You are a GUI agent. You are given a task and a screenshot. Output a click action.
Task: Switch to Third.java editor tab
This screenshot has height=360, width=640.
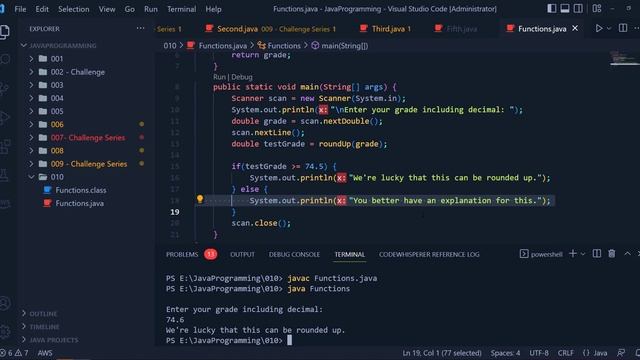point(386,29)
